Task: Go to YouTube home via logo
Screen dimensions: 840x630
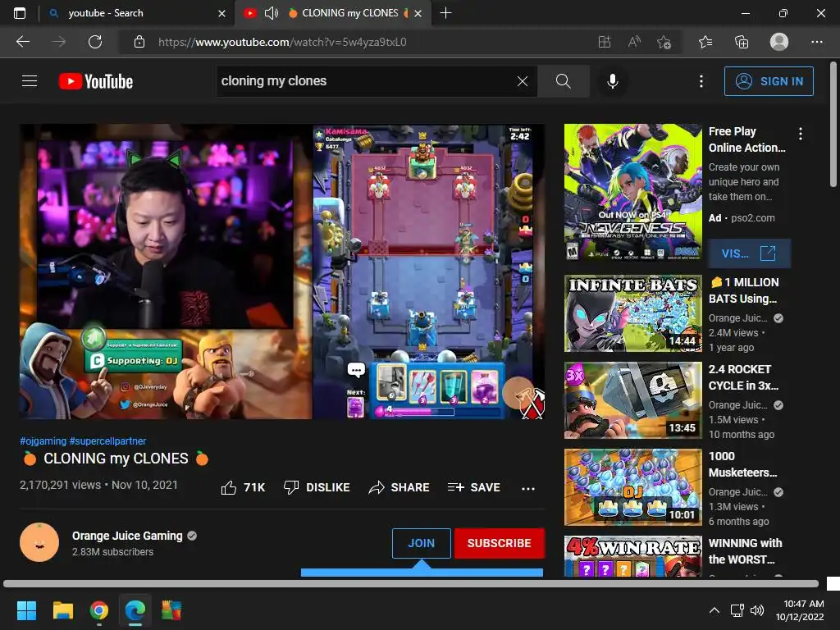Action: pyautogui.click(x=96, y=81)
